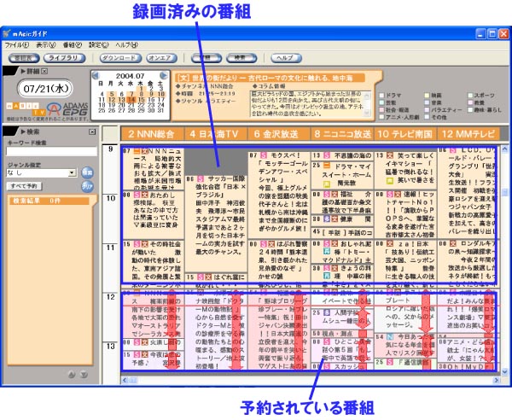512x420 pixels.
Task: Click the すべて予約 button
Action: tap(25, 185)
